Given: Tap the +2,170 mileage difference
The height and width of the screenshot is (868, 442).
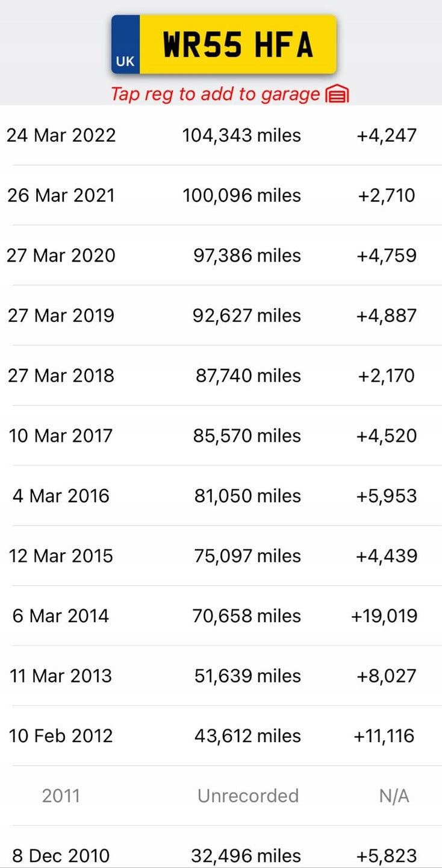Looking at the screenshot, I should pos(386,376).
